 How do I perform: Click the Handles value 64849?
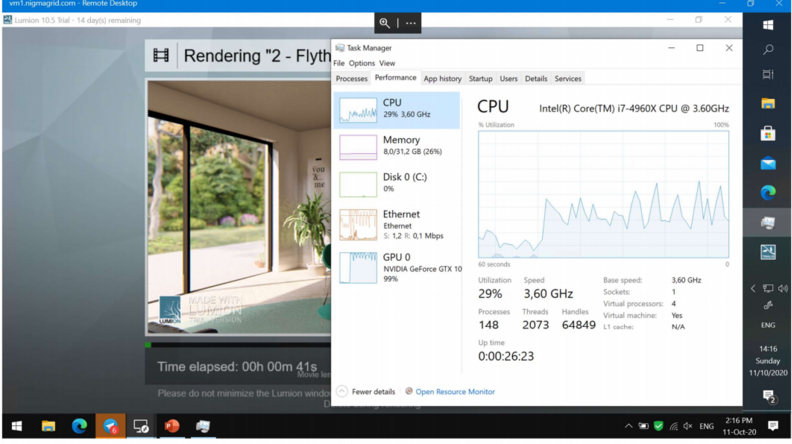click(578, 325)
